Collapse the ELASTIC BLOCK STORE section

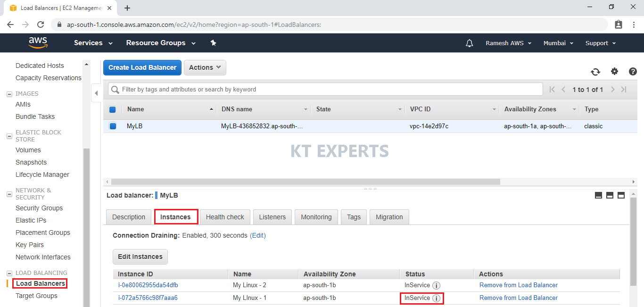(x=9, y=136)
